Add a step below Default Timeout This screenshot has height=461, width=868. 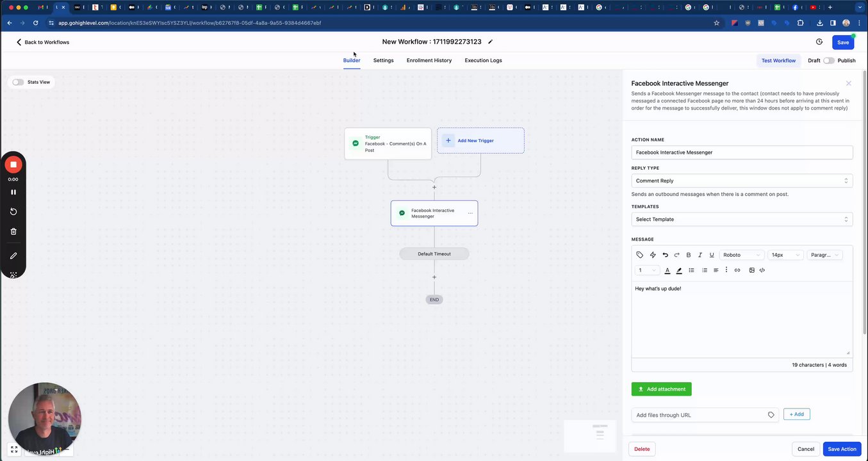434,277
